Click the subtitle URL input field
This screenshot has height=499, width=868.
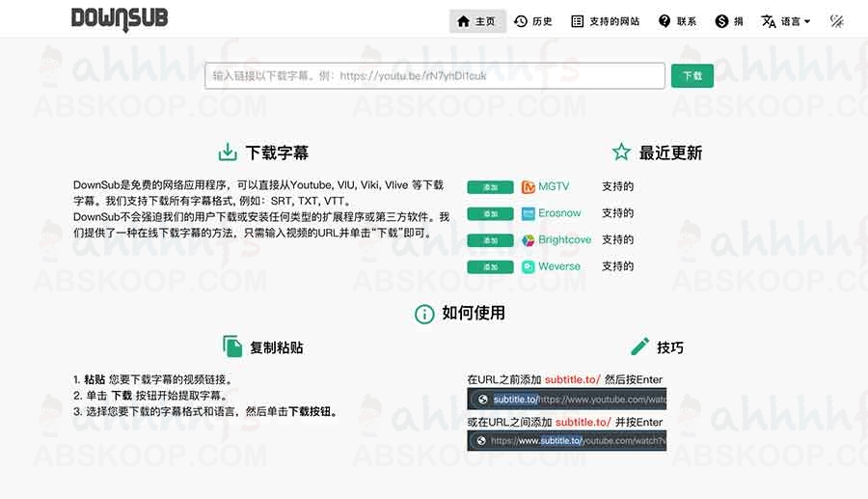434,75
